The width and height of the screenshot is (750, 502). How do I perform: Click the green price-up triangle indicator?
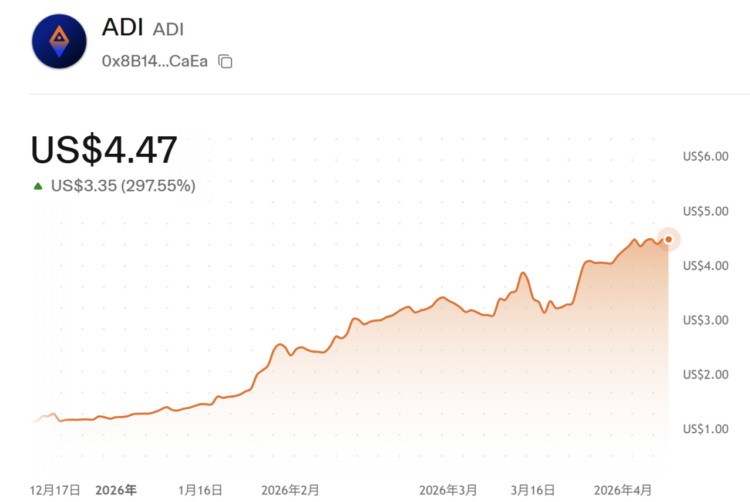coord(38,185)
